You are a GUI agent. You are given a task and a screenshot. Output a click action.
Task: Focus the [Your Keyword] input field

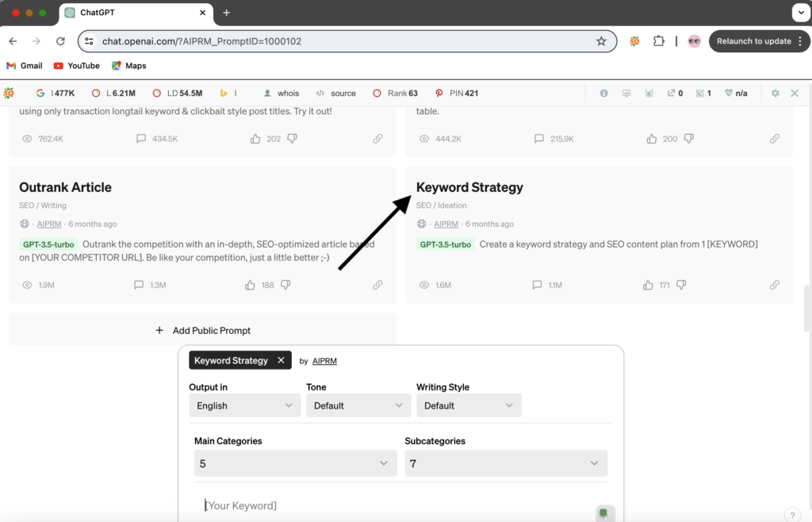(x=399, y=505)
